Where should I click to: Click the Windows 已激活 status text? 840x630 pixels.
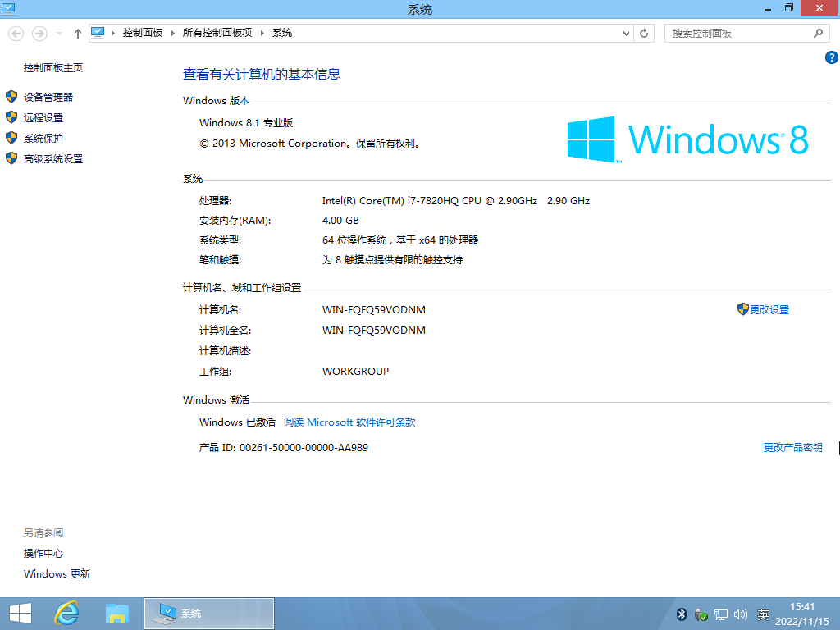237,422
